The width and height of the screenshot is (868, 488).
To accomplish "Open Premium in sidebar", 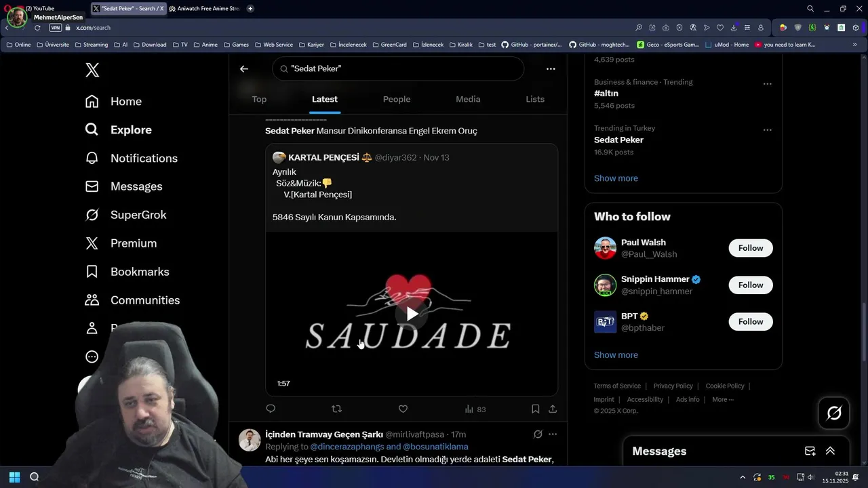I will (x=121, y=243).
